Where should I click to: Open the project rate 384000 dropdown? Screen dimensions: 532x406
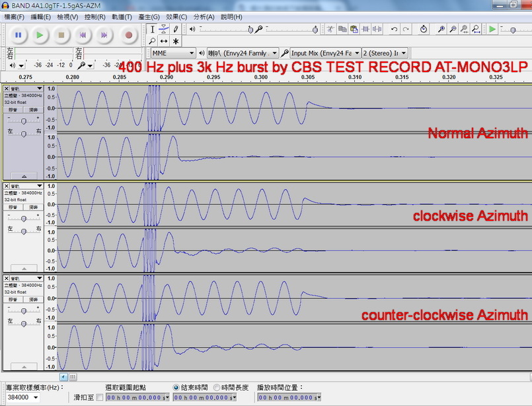point(22,397)
